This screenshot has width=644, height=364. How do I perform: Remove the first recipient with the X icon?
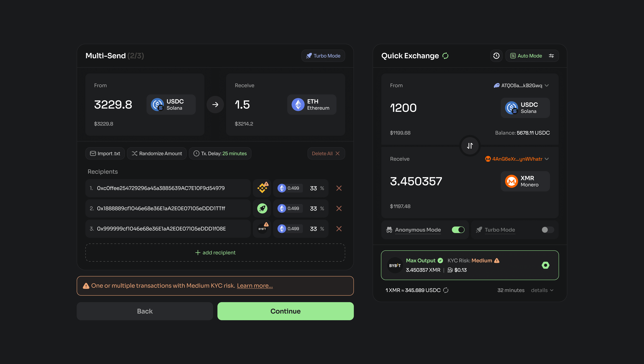point(339,188)
